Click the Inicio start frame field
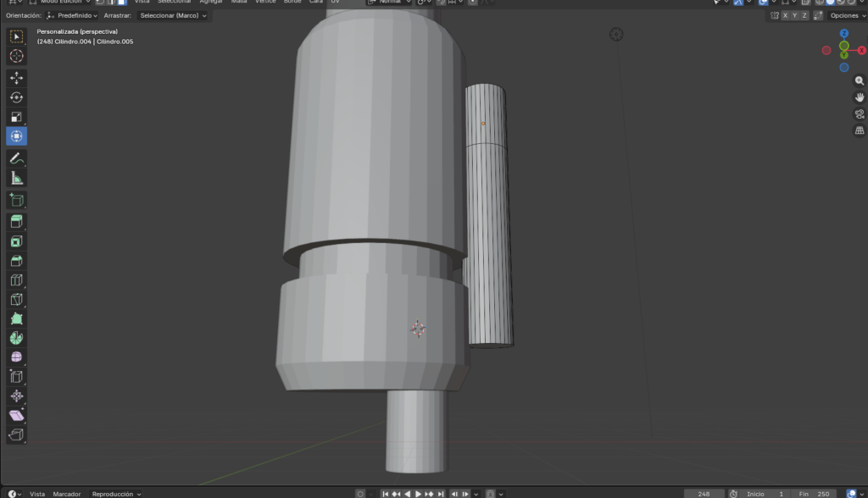The height and width of the screenshot is (498, 868). pos(764,494)
